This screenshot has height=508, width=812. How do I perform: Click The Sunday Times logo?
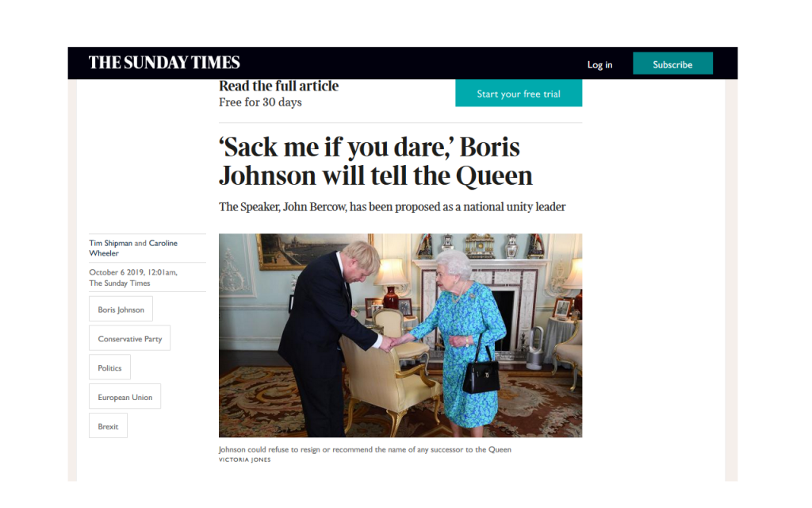(164, 63)
